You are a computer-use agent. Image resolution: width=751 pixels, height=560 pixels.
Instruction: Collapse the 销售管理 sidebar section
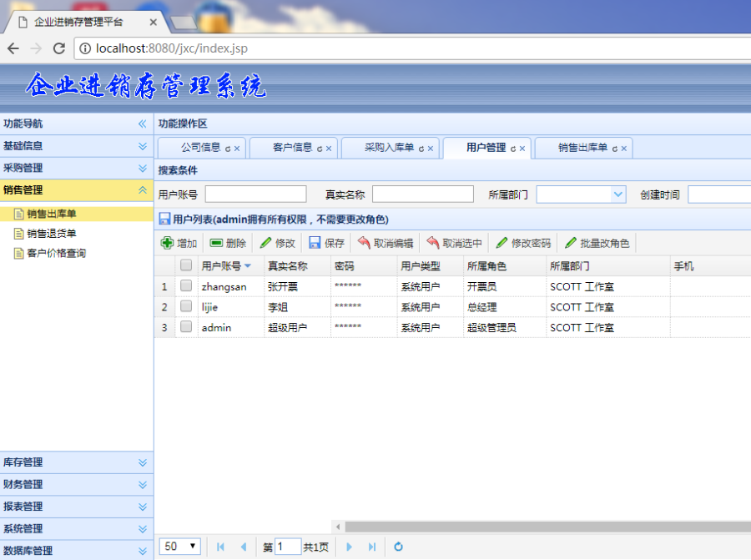[77, 189]
